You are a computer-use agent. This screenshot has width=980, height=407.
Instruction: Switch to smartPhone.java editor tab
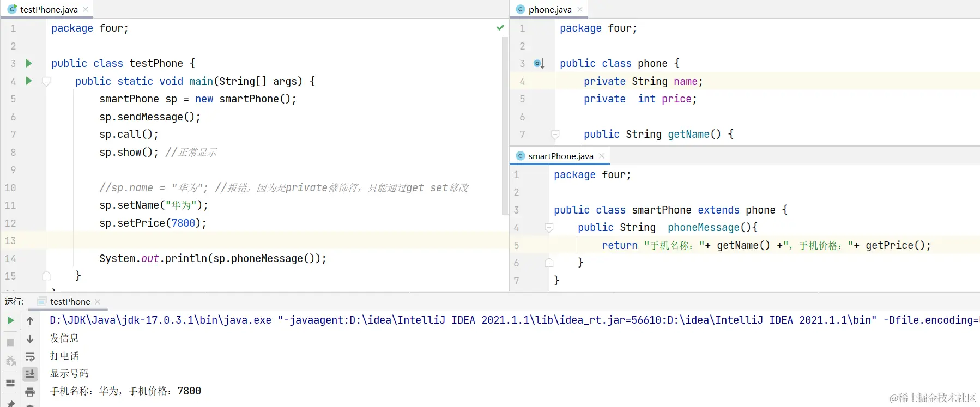[560, 156]
